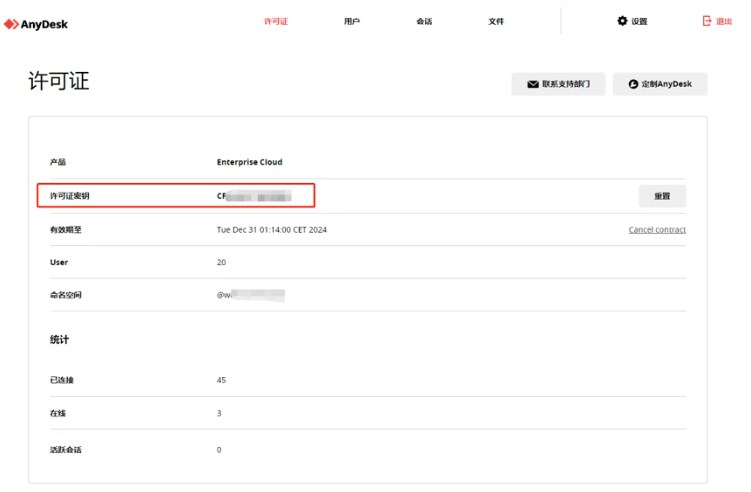Switch to the 许可证 tab
Viewport: 751px width, 492px height.
coord(275,21)
